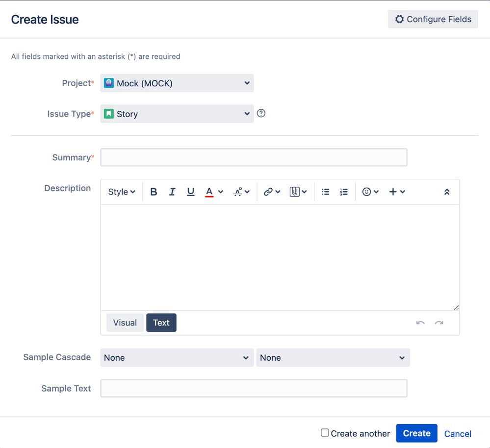Screen dimensions: 490x448
Task: Open the Project dropdown Mock (MOCK)
Action: [177, 83]
